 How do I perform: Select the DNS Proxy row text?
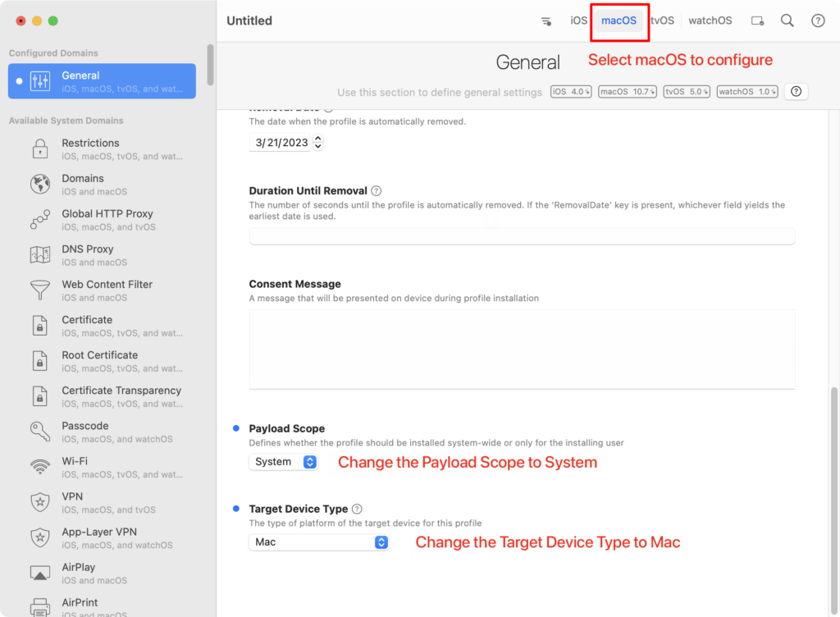(94, 255)
